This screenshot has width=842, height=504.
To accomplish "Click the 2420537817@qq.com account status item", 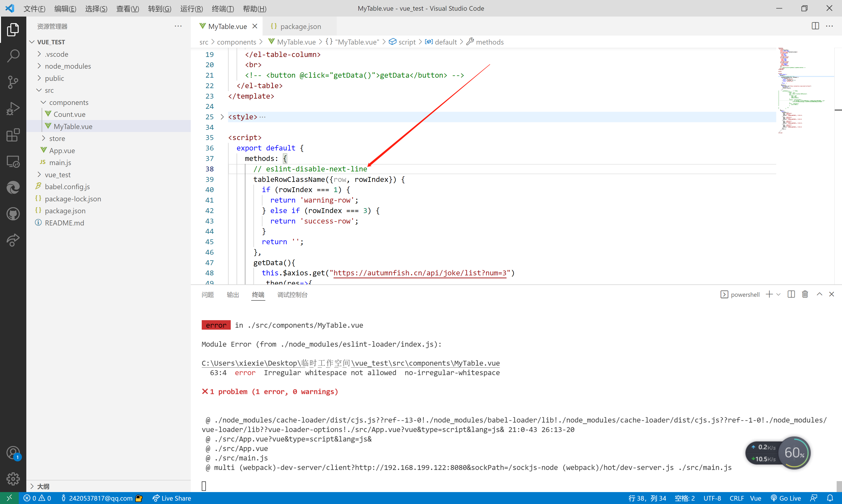I will coord(101,498).
